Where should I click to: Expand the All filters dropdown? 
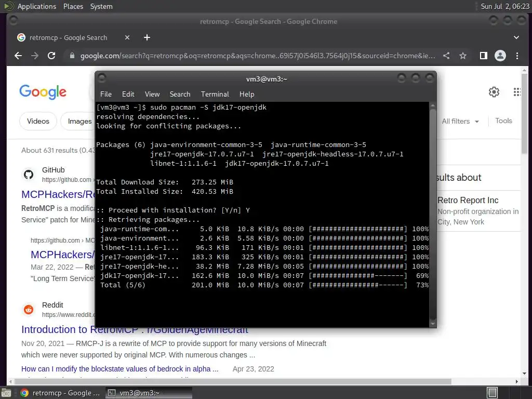460,121
